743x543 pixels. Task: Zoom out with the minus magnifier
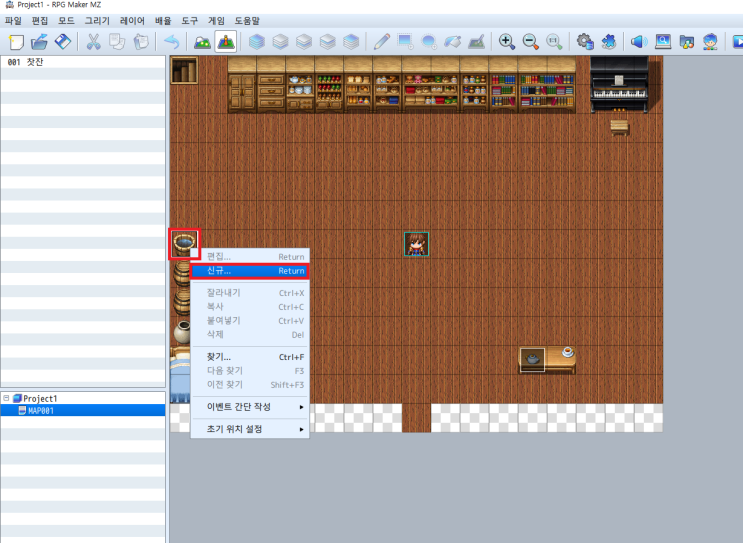(x=530, y=42)
